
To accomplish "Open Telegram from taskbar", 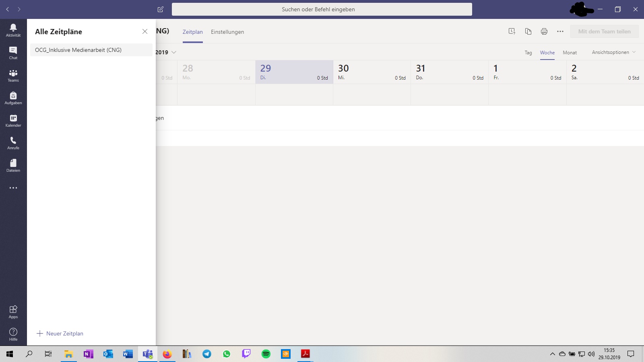I will point(206,354).
